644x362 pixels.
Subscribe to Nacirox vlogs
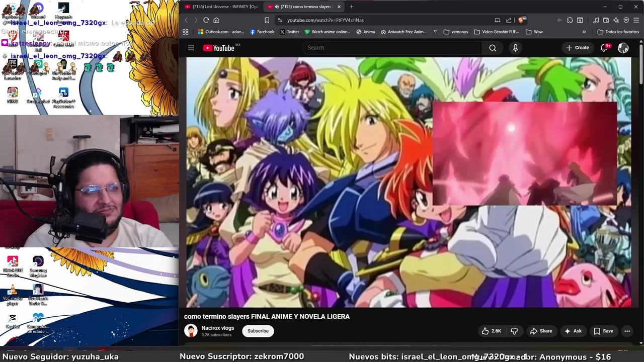[258, 331]
